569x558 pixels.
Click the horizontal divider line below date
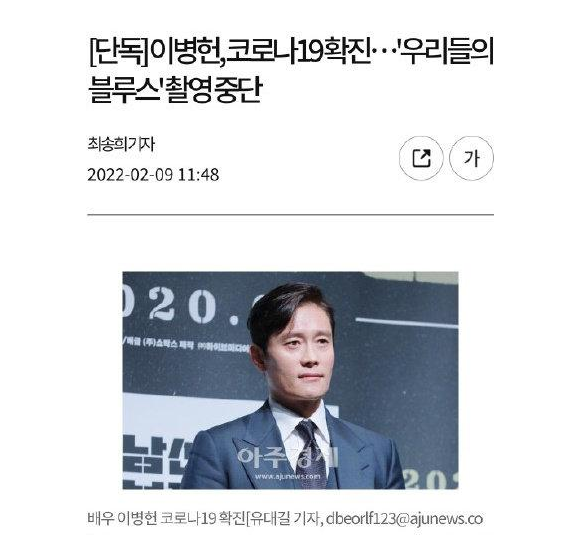(290, 215)
